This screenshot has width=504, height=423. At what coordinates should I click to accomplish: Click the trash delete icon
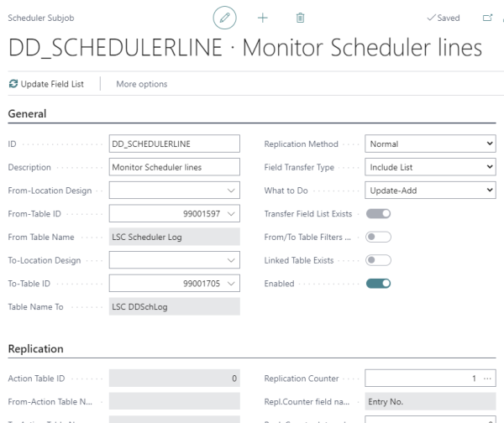click(300, 18)
